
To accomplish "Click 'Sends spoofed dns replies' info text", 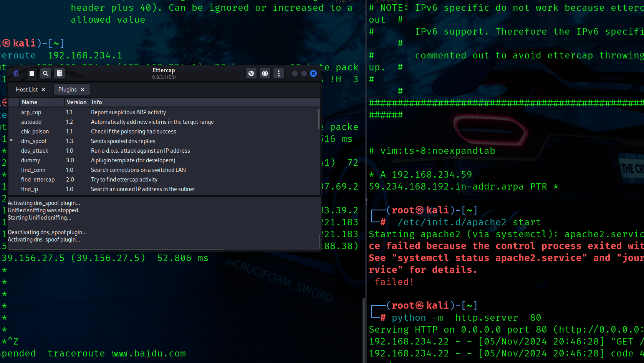I will 123,141.
